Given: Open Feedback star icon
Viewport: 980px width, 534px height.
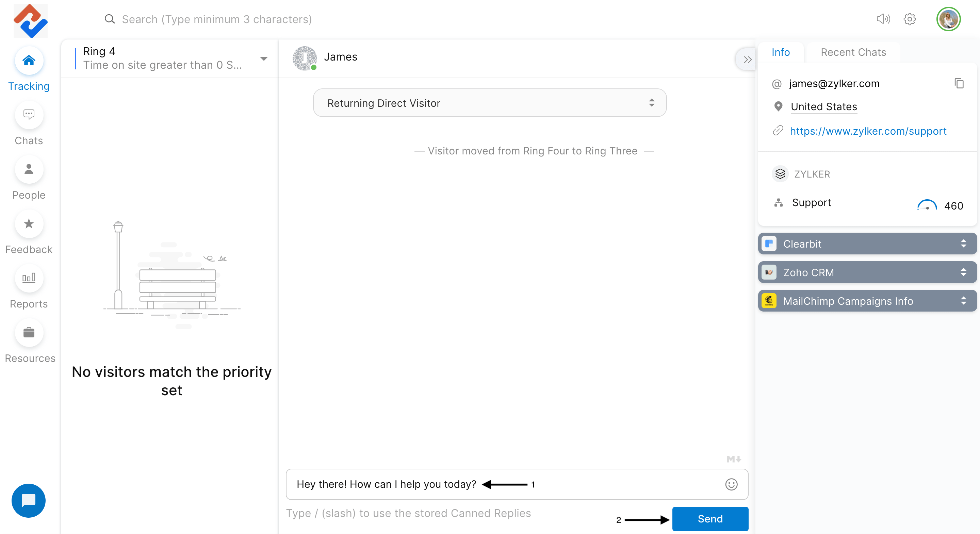Looking at the screenshot, I should [x=29, y=224].
